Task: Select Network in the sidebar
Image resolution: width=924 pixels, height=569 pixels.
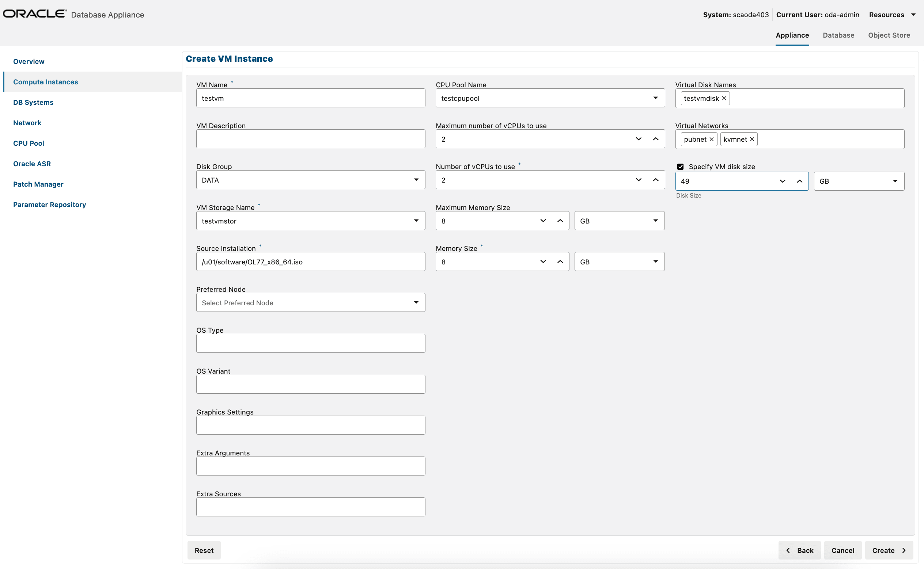Action: click(27, 123)
